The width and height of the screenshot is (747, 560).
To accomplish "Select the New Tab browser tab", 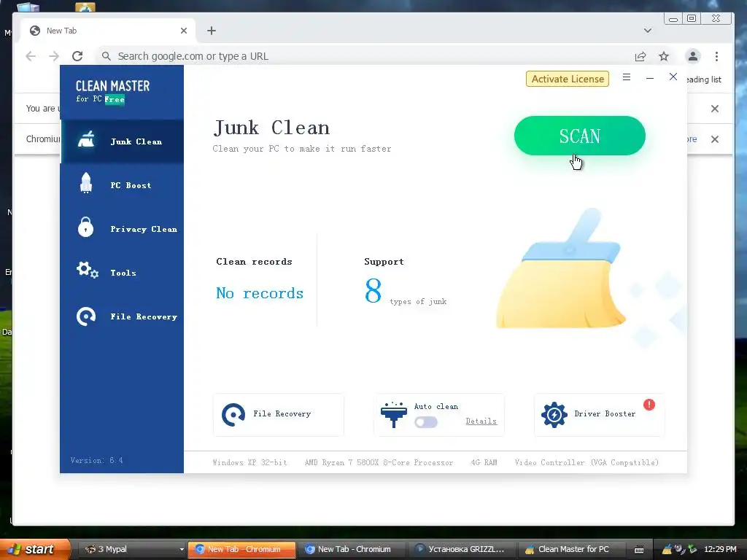I will (108, 31).
